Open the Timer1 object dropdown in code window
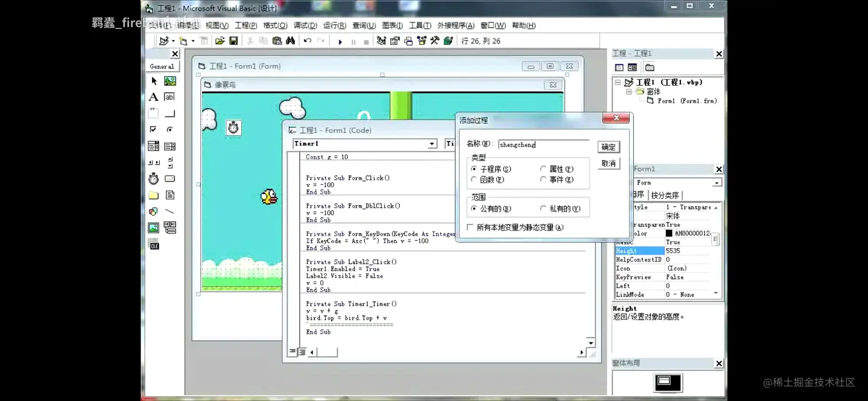The height and width of the screenshot is (401, 868). coord(432,144)
